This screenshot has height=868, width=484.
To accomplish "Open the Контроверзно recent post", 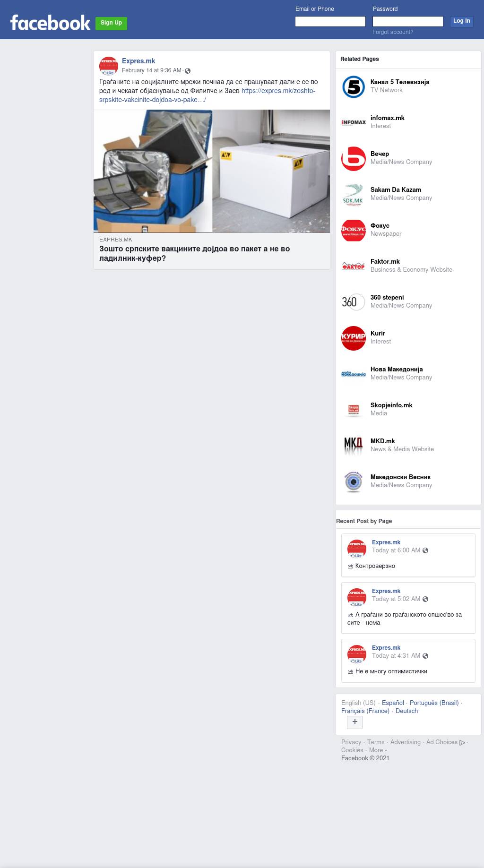I will pyautogui.click(x=375, y=566).
